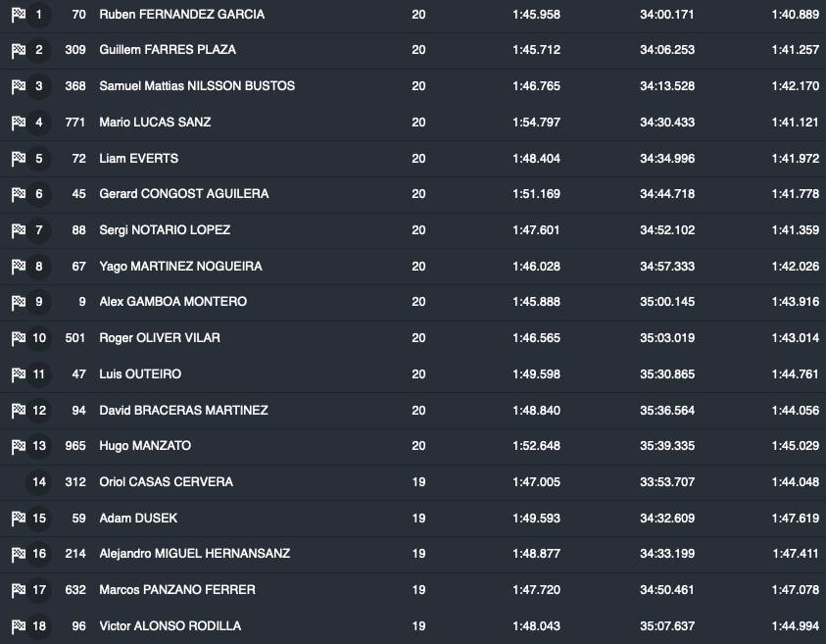The image size is (826, 644).
Task: Select Oriol Casas Cervera in the results
Action: click(x=167, y=482)
